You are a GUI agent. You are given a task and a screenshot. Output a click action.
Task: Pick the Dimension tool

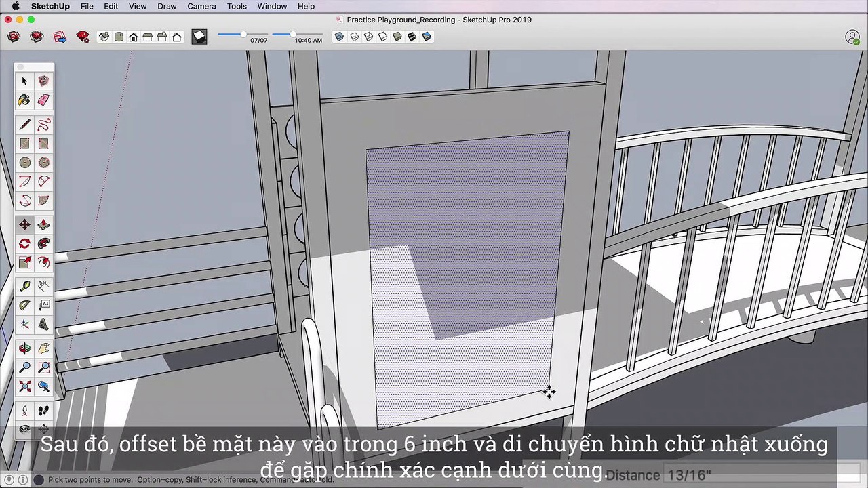pos(43,286)
